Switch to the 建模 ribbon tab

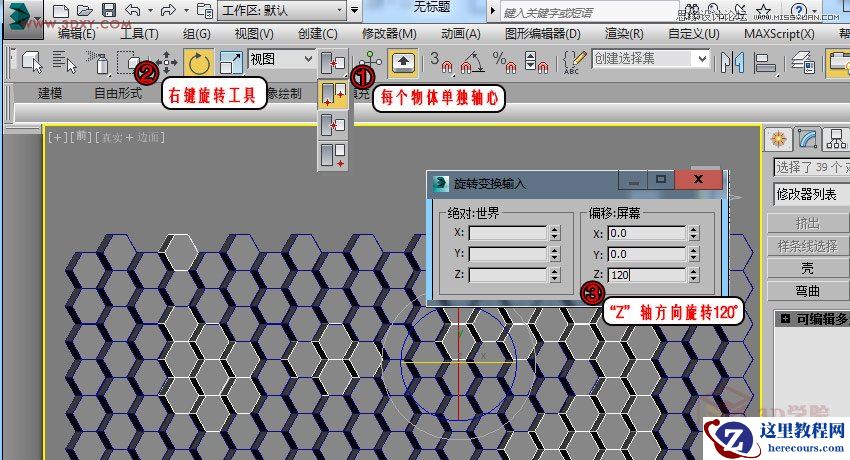coord(50,93)
